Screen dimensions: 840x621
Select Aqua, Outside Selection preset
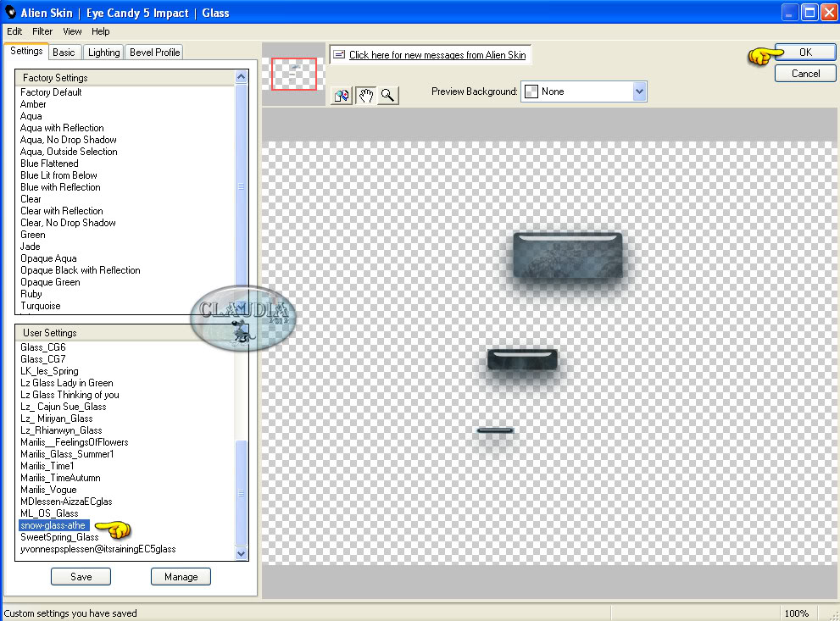pos(69,152)
